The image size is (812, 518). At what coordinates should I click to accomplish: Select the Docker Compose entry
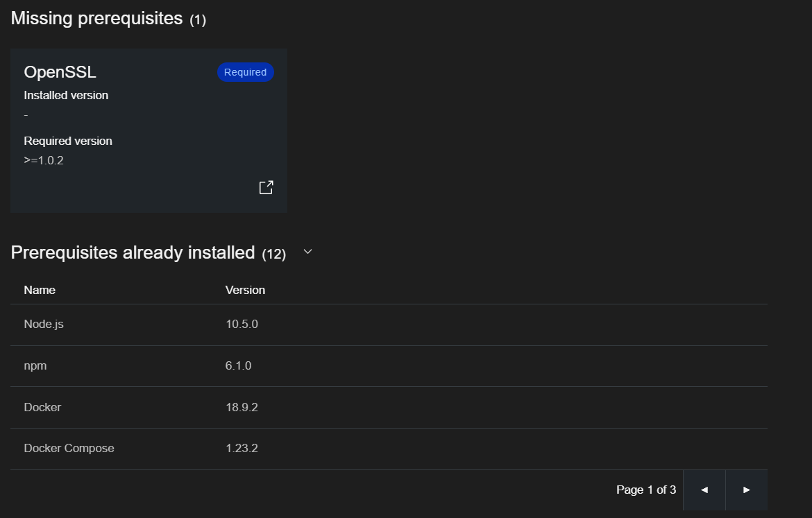tap(69, 448)
